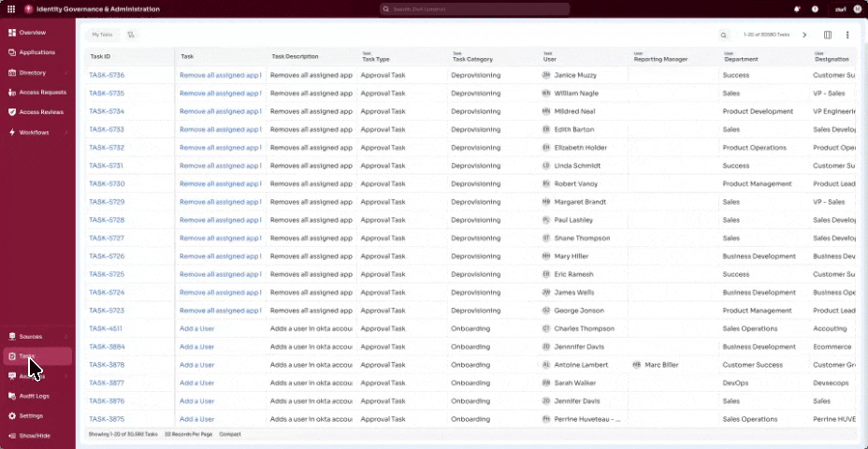Click the Identity Governance logo icon
This screenshot has width=868, height=449.
[29, 8]
